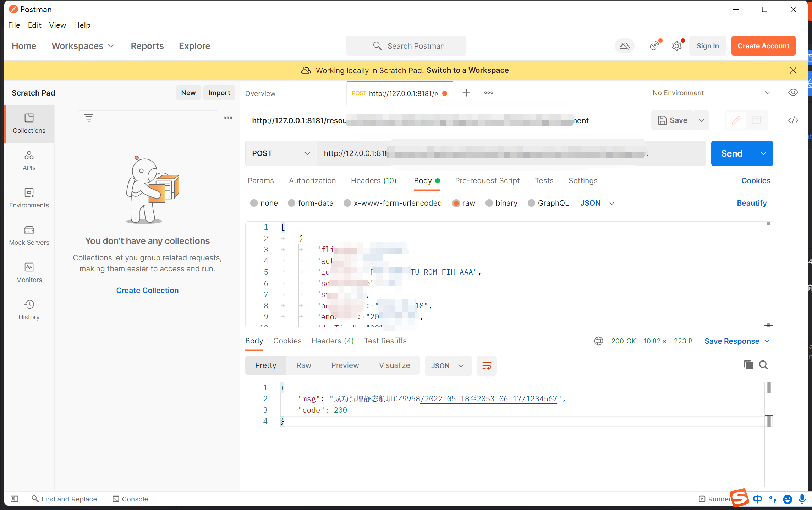The width and height of the screenshot is (812, 510).
Task: Open the Runner from the status bar
Action: coord(714,499)
